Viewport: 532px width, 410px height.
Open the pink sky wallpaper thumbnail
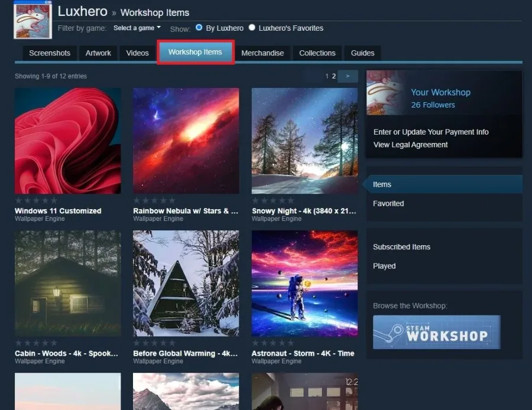(x=68, y=391)
